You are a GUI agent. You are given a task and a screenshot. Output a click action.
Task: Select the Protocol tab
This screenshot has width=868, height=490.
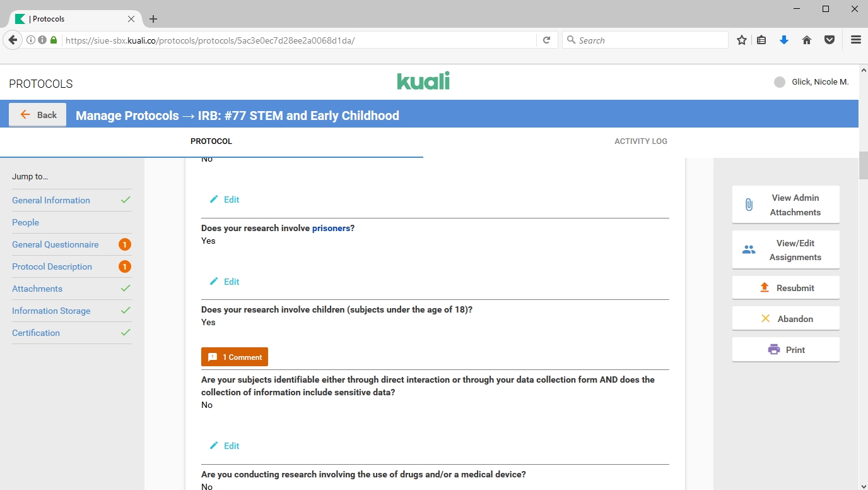211,141
